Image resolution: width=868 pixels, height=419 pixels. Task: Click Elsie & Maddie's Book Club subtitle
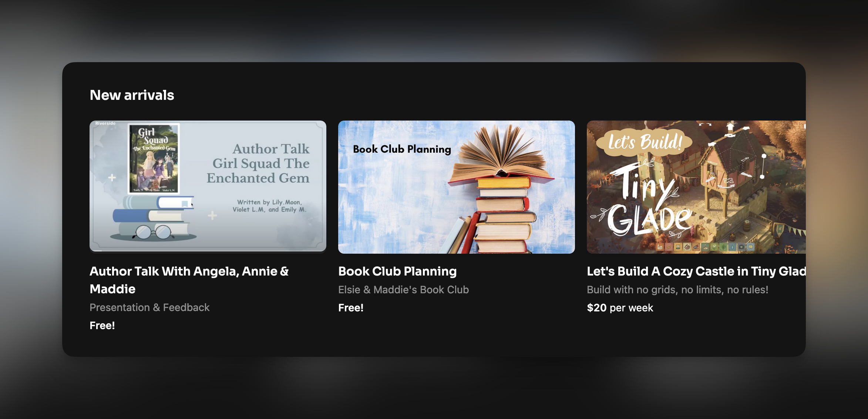point(403,290)
